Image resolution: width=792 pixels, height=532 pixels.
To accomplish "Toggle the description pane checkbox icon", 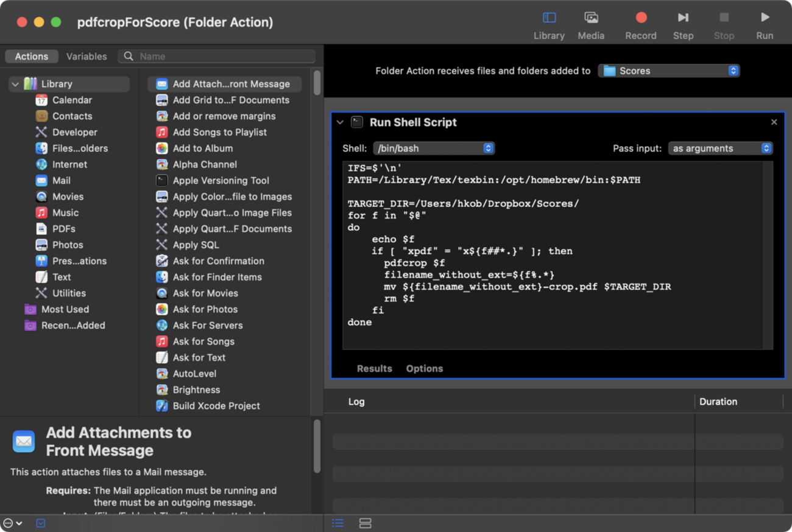I will 41,523.
